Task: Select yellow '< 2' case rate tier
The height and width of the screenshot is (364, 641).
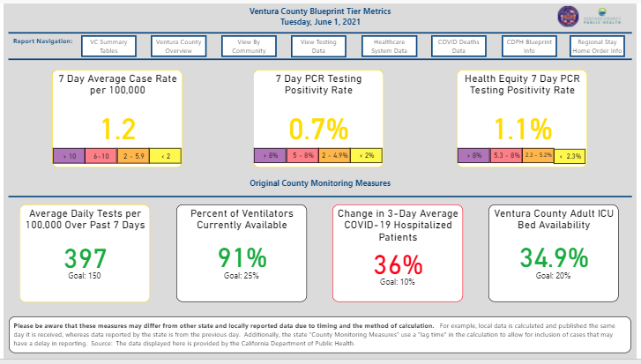Action: (x=165, y=156)
